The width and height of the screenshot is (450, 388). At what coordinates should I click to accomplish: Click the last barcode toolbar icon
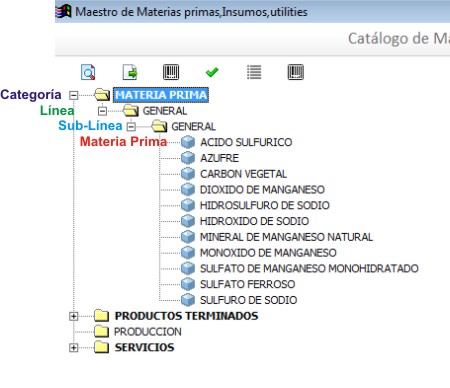click(296, 72)
